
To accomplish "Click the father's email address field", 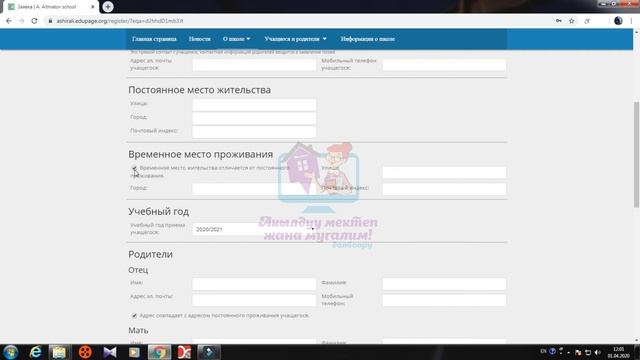I will click(254, 300).
